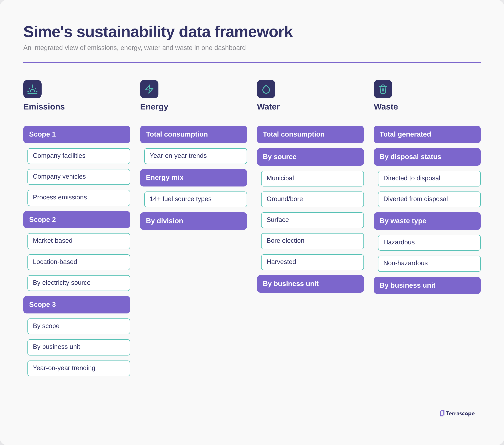Select the By division block
This screenshot has width=504, height=445.
point(194,221)
